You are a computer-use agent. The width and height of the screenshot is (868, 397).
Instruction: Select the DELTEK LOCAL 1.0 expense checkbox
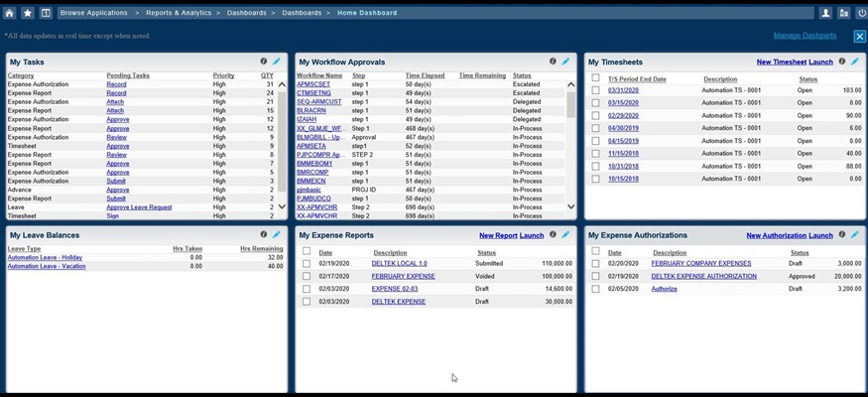(x=307, y=264)
